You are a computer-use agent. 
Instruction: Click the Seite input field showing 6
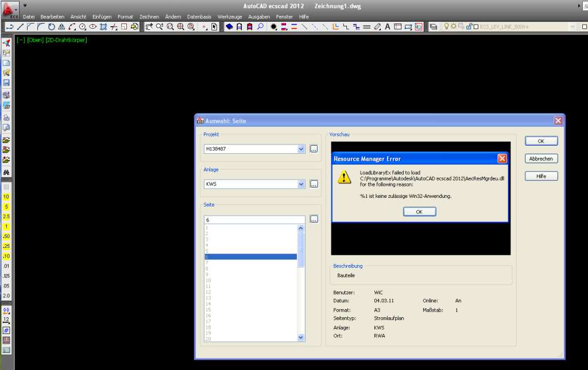click(x=254, y=220)
